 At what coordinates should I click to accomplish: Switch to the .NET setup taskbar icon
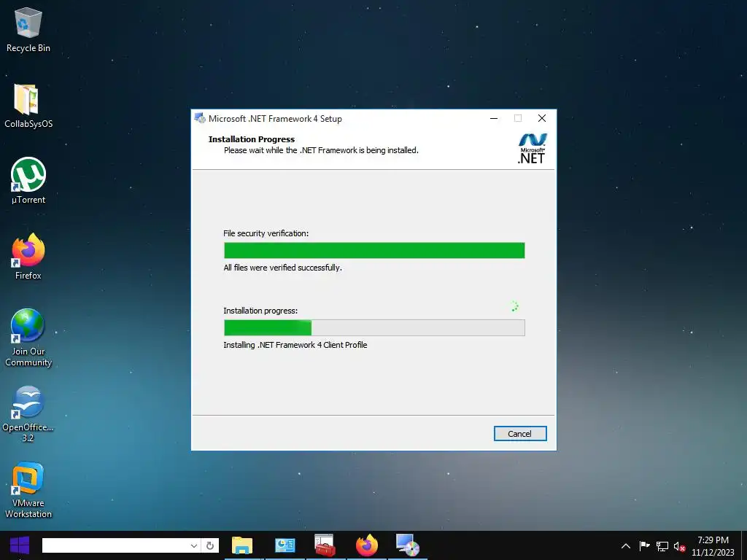pos(408,545)
